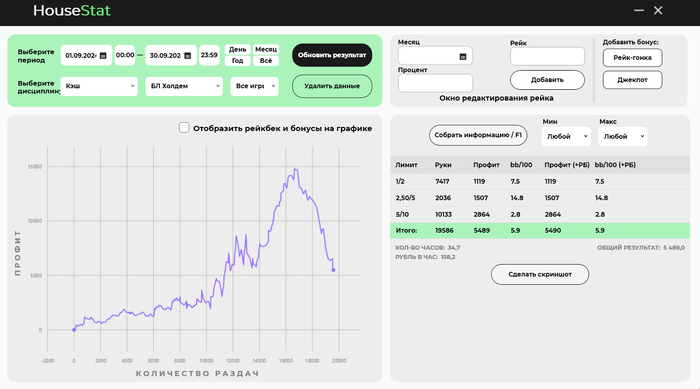Image resolution: width=700 pixels, height=389 pixels.
Task: Select the Итого: total row
Action: (540, 230)
